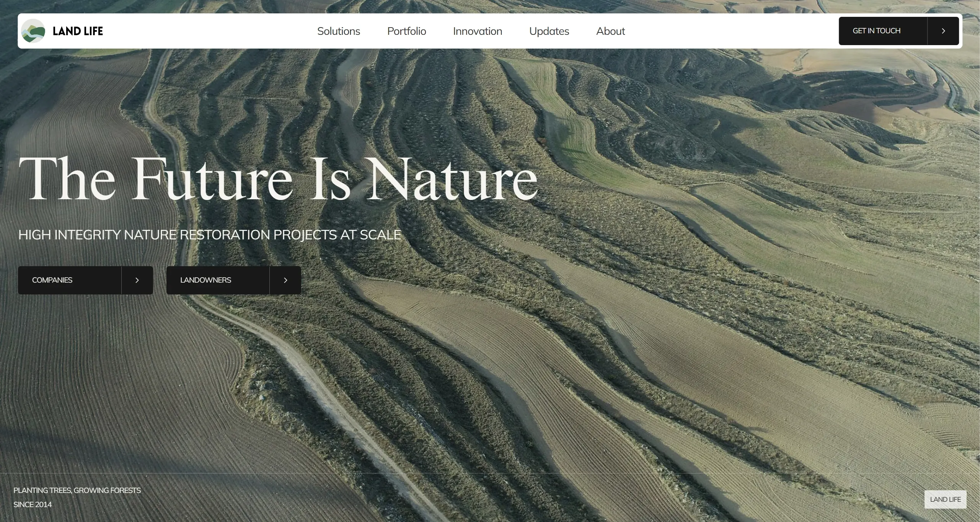The width and height of the screenshot is (980, 522).
Task: Click the LAND LIFE wordmark in the header
Action: click(78, 31)
